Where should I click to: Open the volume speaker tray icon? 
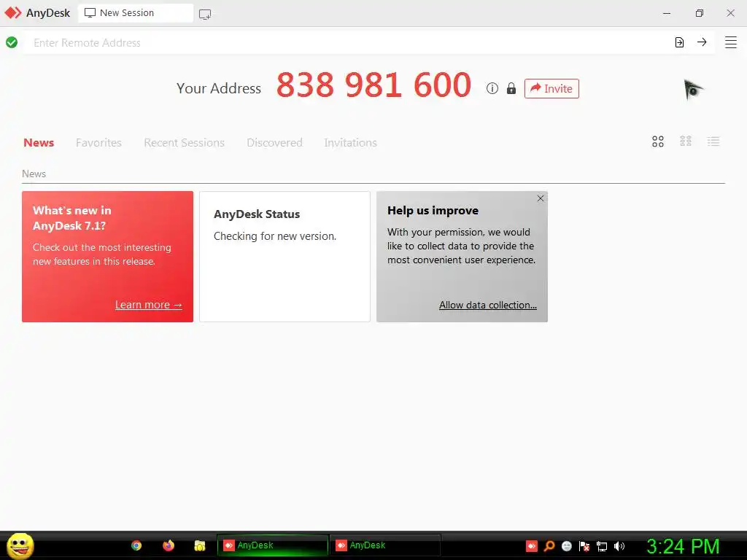point(619,546)
